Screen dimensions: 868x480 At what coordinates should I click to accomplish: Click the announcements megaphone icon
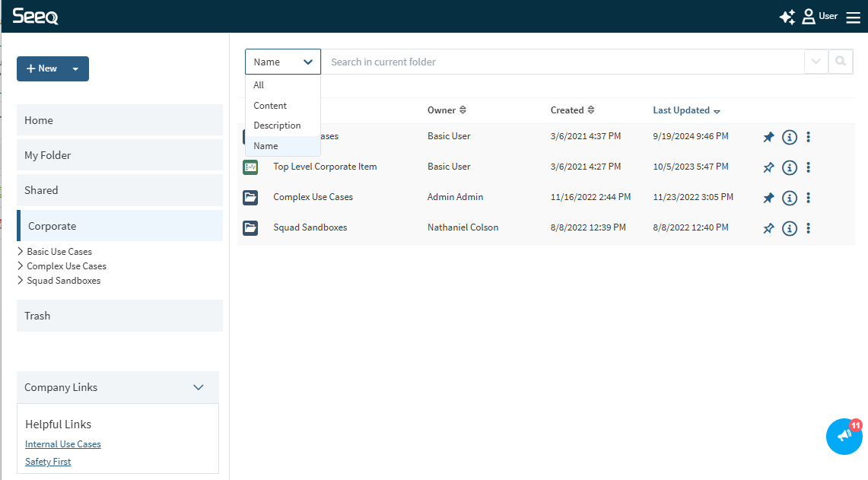pyautogui.click(x=844, y=436)
